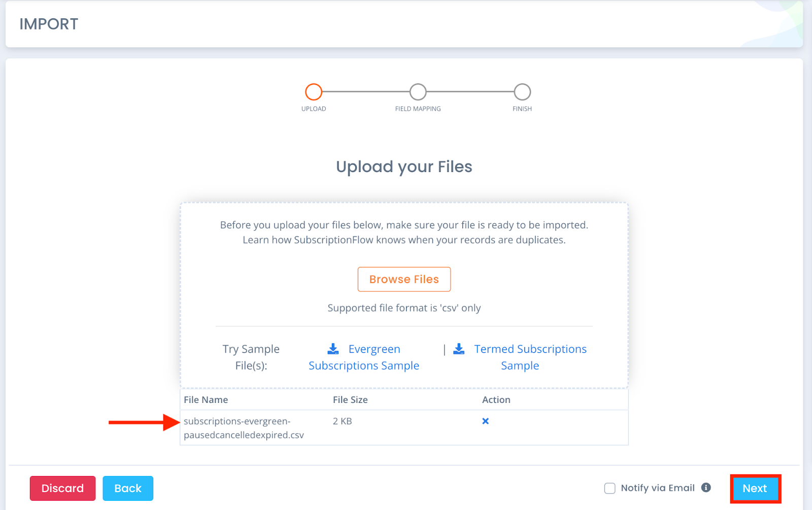Enable the Notify via Email checkbox
The width and height of the screenshot is (812, 510).
pyautogui.click(x=610, y=488)
